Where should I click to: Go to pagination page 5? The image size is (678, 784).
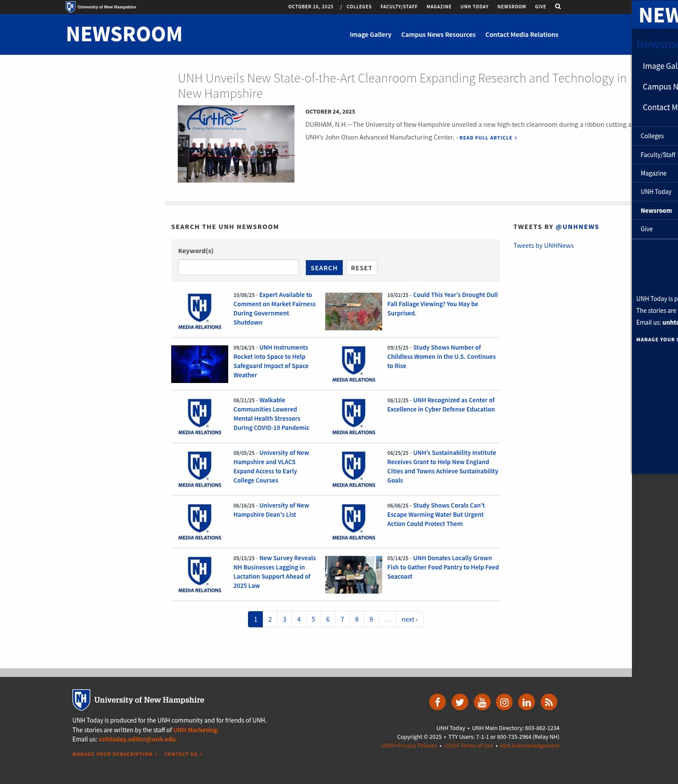click(313, 619)
